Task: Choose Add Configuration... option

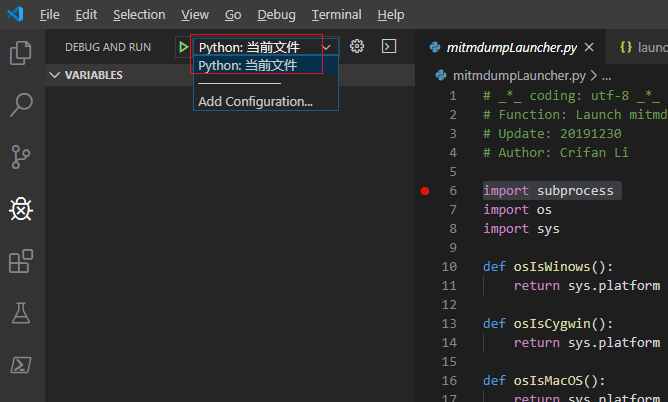Action: click(255, 101)
